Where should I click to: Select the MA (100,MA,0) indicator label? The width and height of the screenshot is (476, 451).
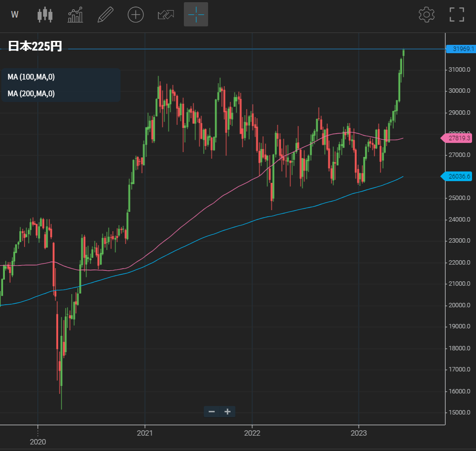pos(31,77)
